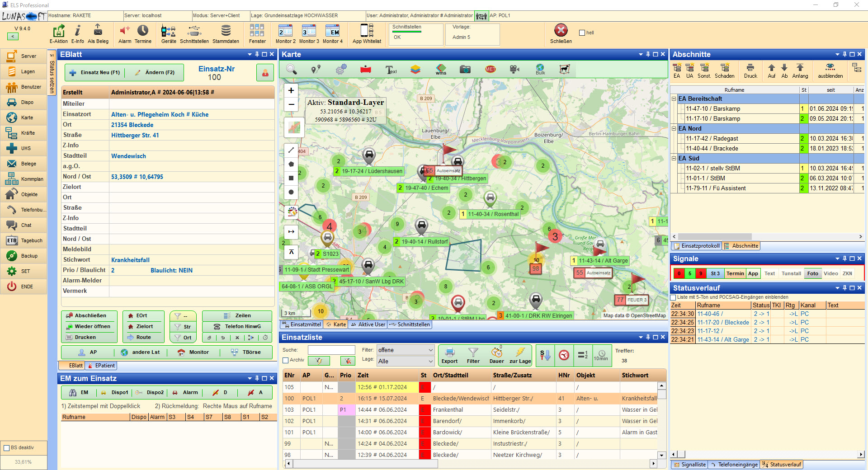Collapse EA Süd tree group
Screen dimensions: 868x470
[674, 158]
